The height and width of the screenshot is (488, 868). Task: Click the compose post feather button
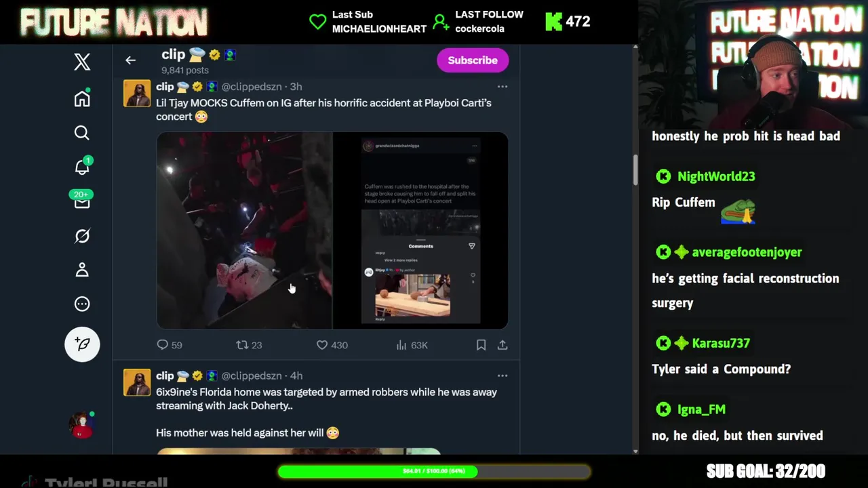click(82, 344)
